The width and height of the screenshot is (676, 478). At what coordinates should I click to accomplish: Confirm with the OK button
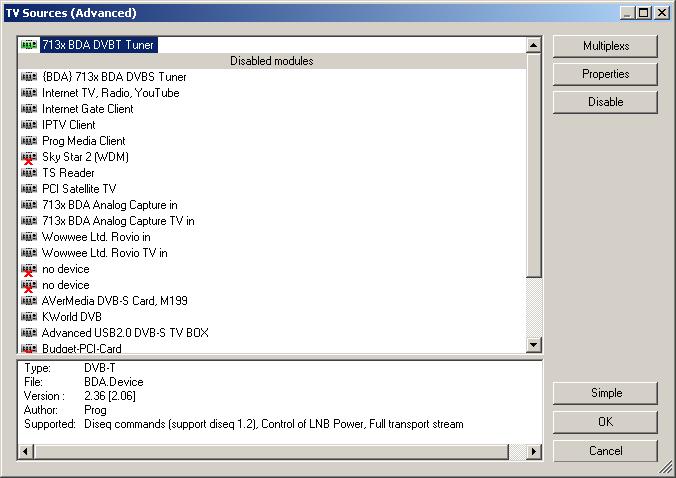(604, 422)
